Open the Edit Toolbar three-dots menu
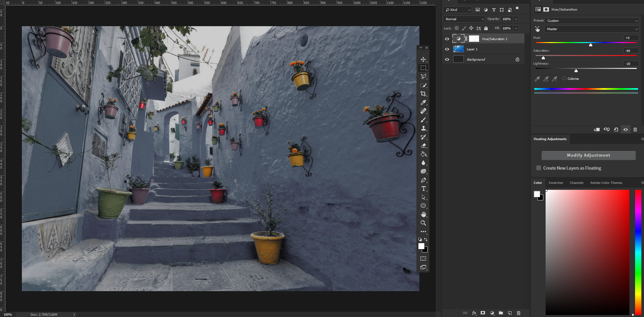Viewport: 644px width, 317px height. point(423,232)
